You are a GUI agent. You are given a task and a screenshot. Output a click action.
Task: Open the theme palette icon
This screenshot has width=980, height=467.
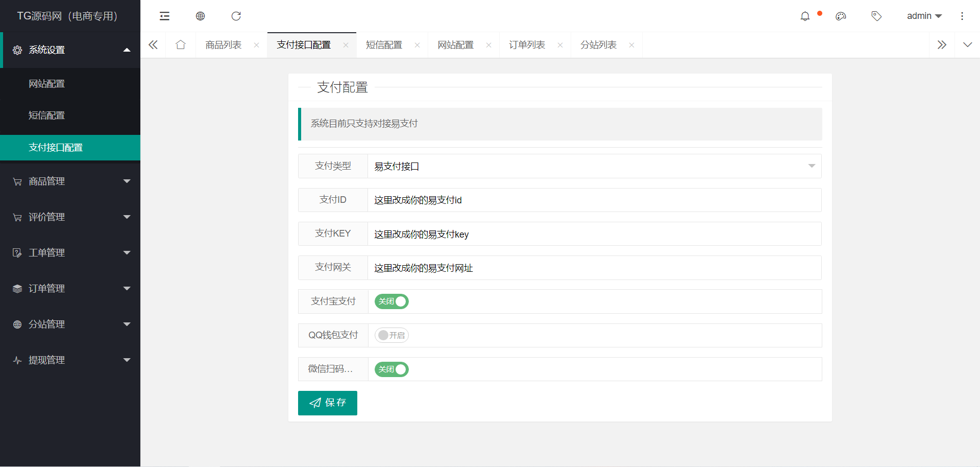pos(841,16)
